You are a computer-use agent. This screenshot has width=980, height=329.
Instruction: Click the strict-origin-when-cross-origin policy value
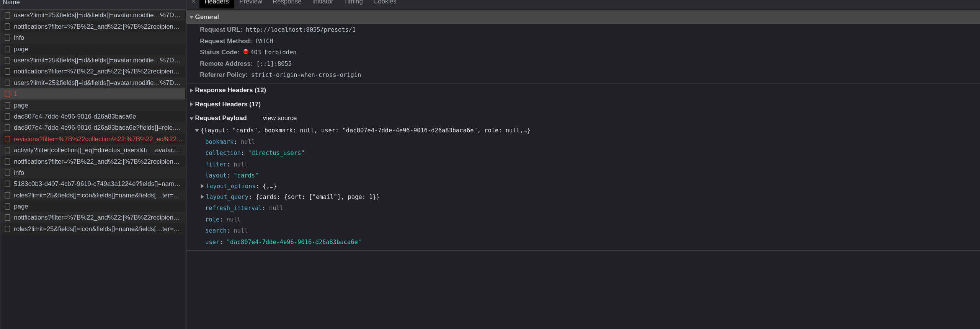306,75
